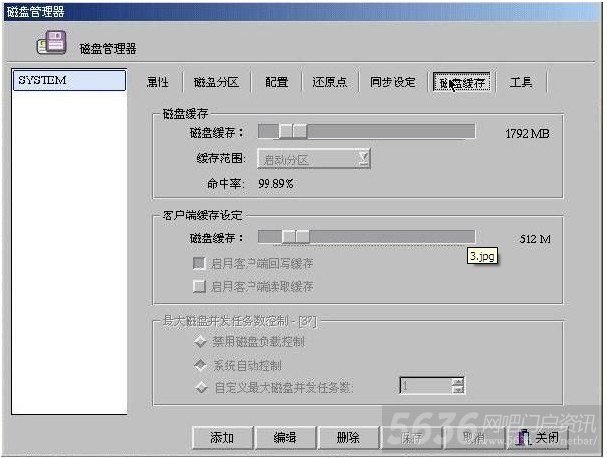Switch to the 磁盘分区 tab

(x=216, y=82)
